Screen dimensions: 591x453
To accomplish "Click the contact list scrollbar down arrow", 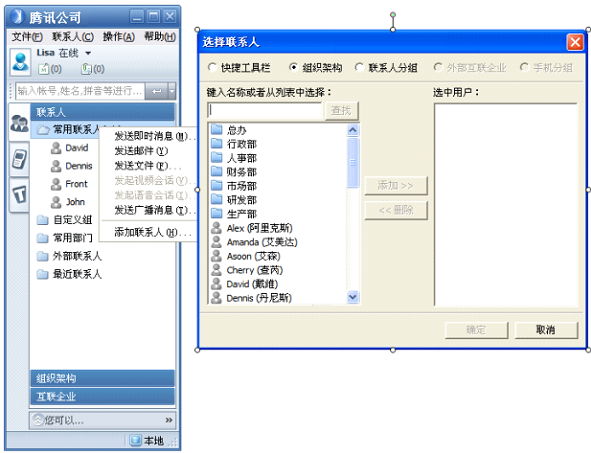I will click(352, 297).
